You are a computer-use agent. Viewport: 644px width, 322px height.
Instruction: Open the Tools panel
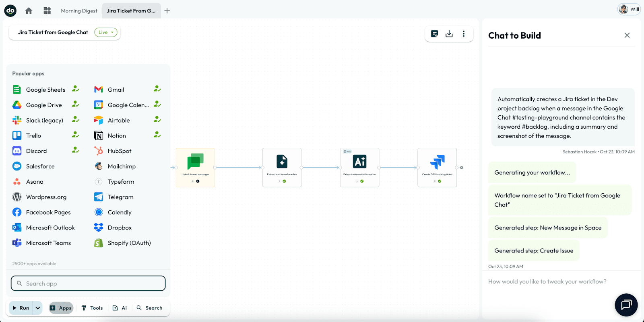tap(92, 308)
